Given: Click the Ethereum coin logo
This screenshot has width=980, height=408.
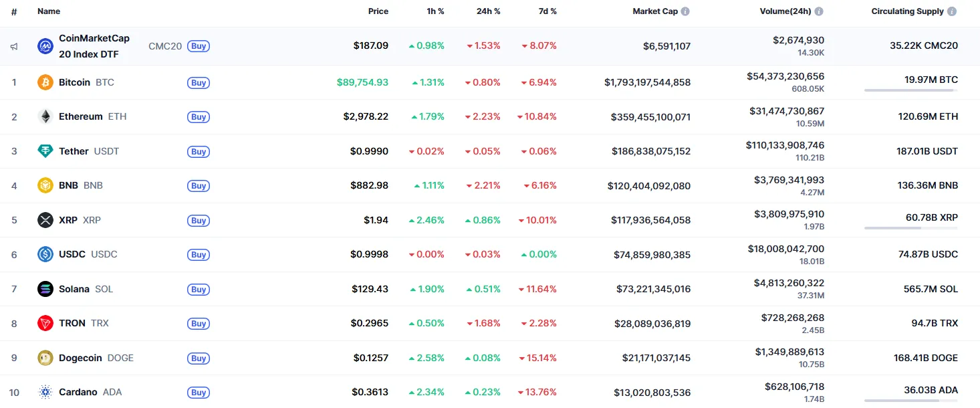Looking at the screenshot, I should 45,116.
